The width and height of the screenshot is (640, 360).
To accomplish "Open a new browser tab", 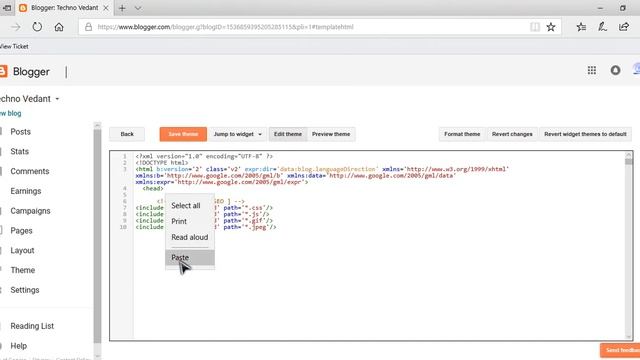I will pyautogui.click(x=122, y=8).
